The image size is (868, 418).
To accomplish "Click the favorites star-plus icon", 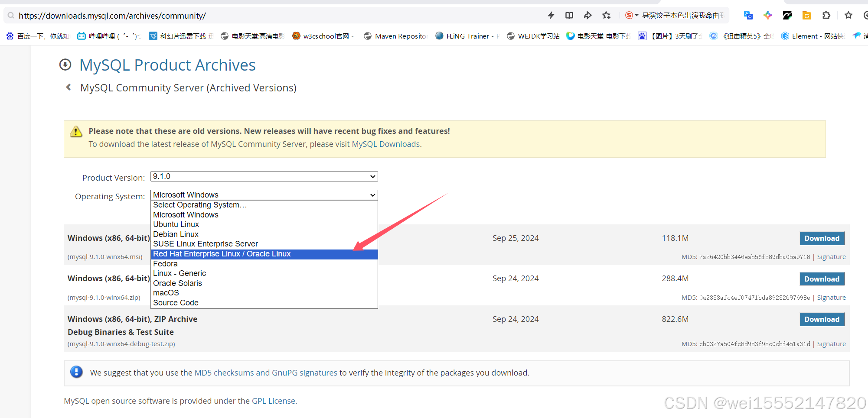I will coord(606,16).
